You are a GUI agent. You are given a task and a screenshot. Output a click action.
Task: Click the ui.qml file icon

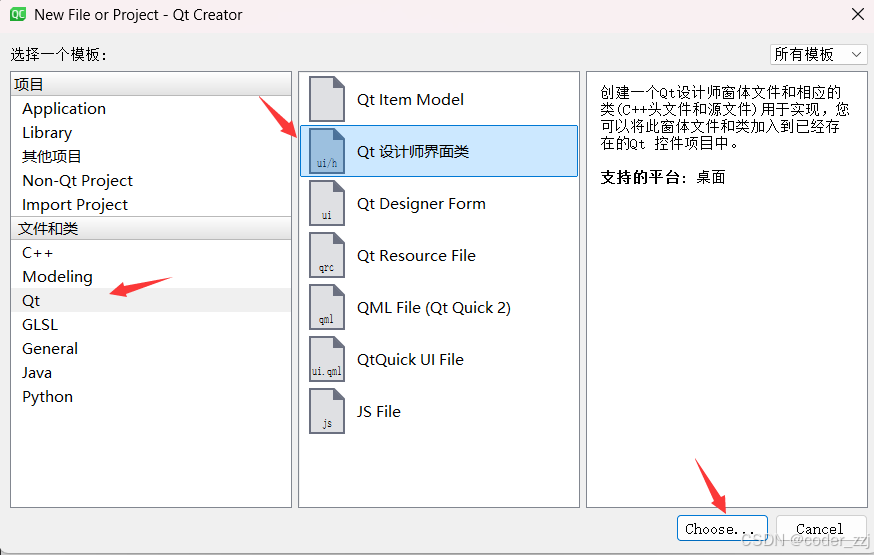click(327, 359)
